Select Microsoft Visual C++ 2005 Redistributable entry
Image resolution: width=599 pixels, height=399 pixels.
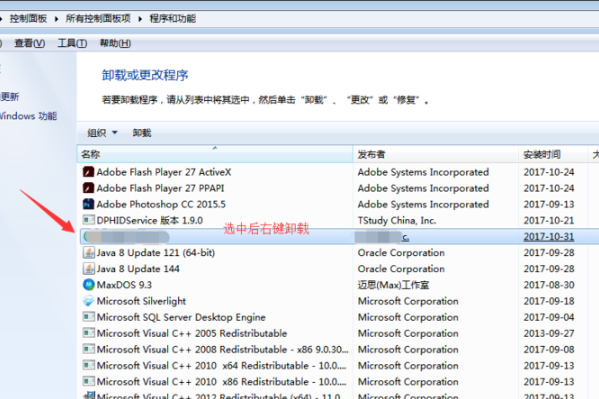tap(192, 333)
